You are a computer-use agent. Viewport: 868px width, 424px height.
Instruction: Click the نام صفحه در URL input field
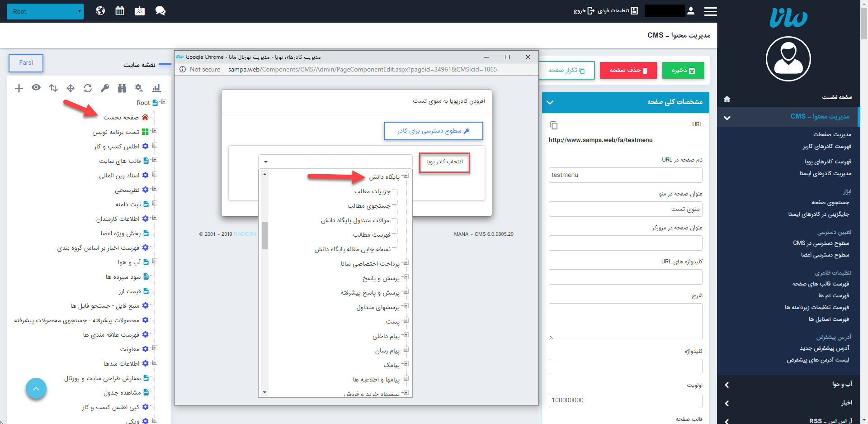[x=625, y=175]
